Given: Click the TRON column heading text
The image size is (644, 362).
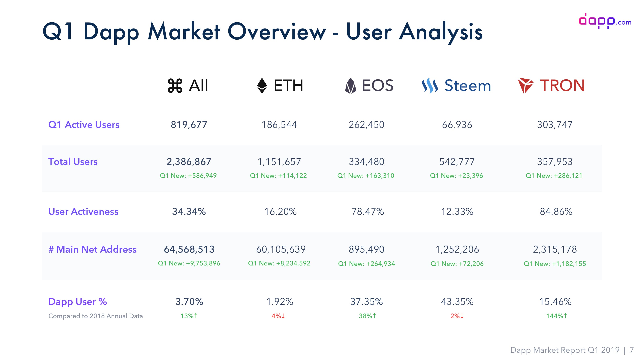Looking at the screenshot, I should coord(562,85).
